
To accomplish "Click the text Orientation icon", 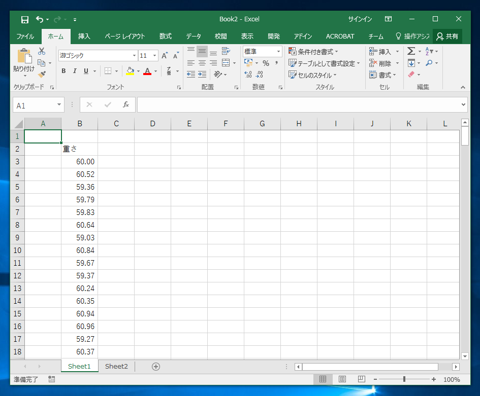I will [218, 74].
